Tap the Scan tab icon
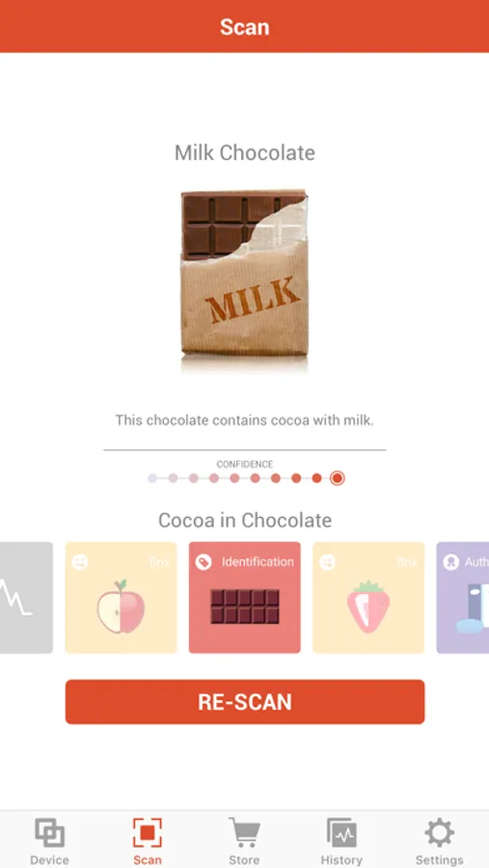 pyautogui.click(x=148, y=832)
